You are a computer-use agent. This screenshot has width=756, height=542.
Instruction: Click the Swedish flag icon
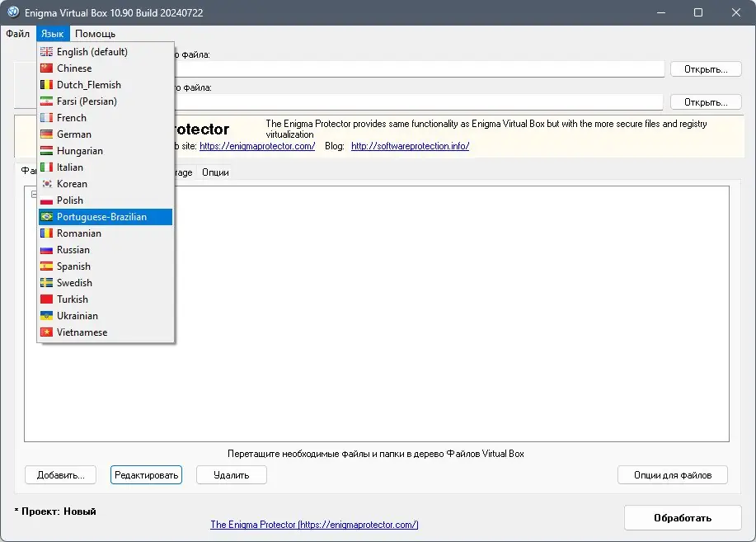coord(47,283)
